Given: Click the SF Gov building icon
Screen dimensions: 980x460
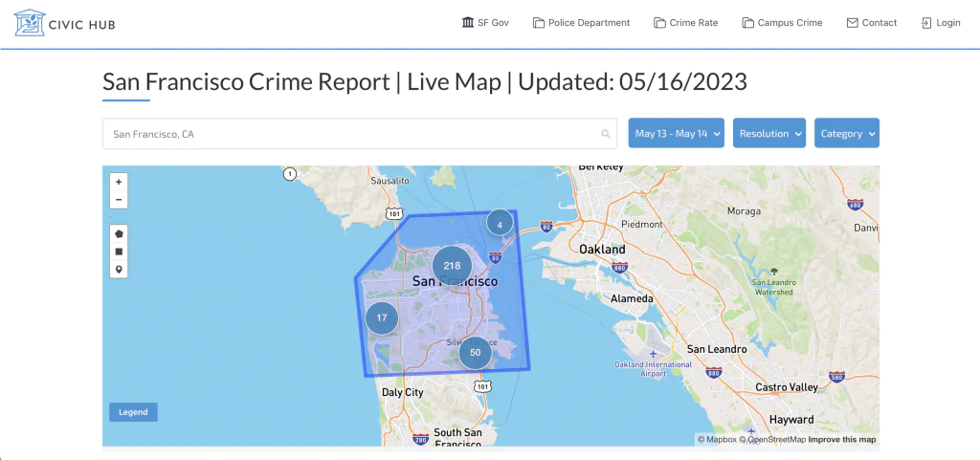Looking at the screenshot, I should (467, 23).
